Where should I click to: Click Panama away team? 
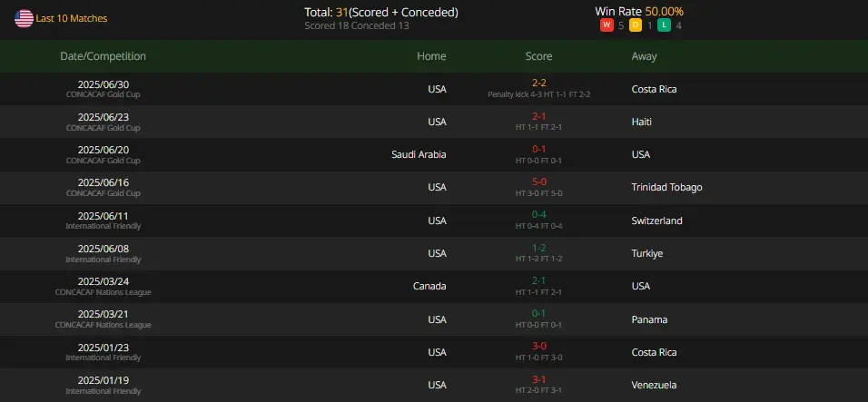click(649, 319)
